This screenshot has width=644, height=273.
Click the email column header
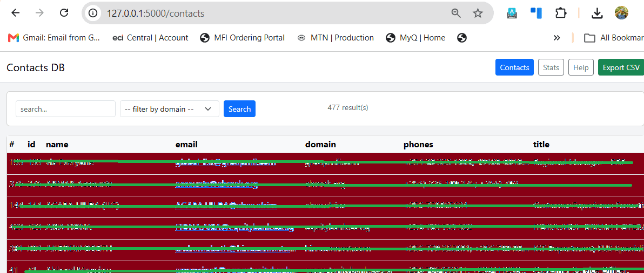tap(186, 144)
